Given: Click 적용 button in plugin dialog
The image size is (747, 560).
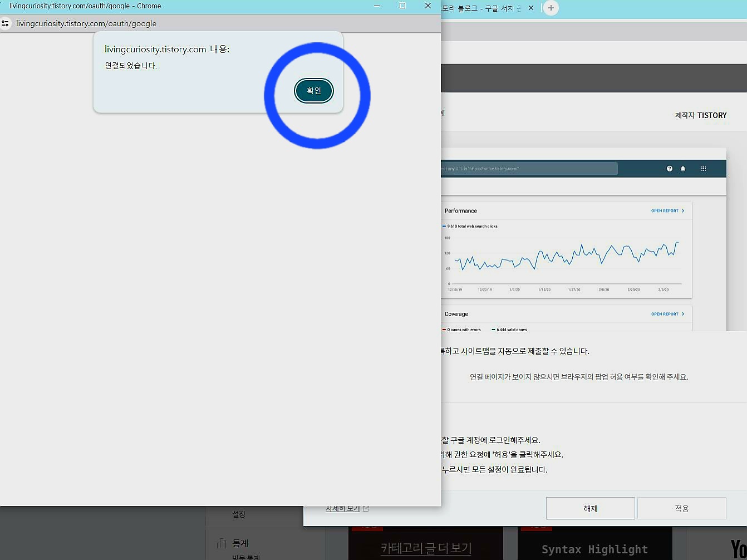Looking at the screenshot, I should click(x=682, y=508).
